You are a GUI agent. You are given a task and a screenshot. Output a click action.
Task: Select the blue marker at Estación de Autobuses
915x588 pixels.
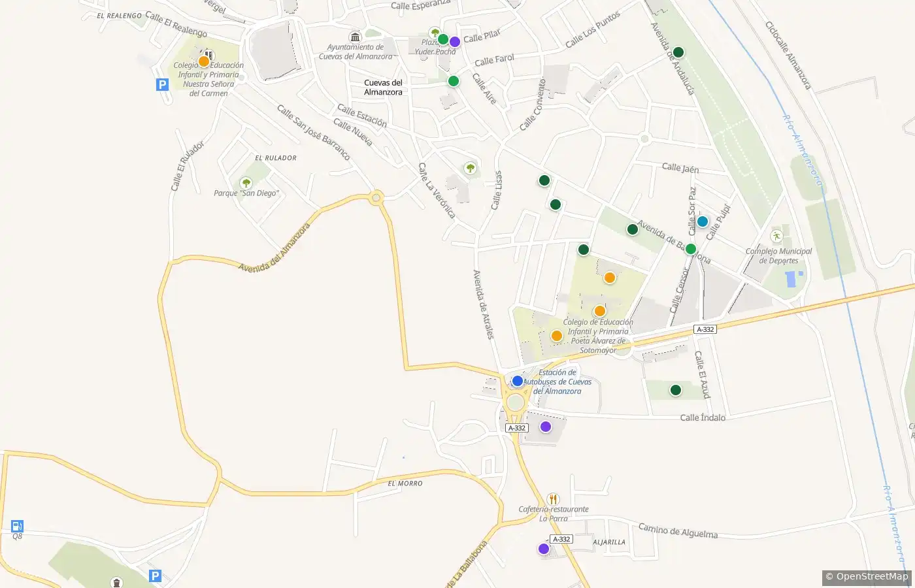click(518, 381)
